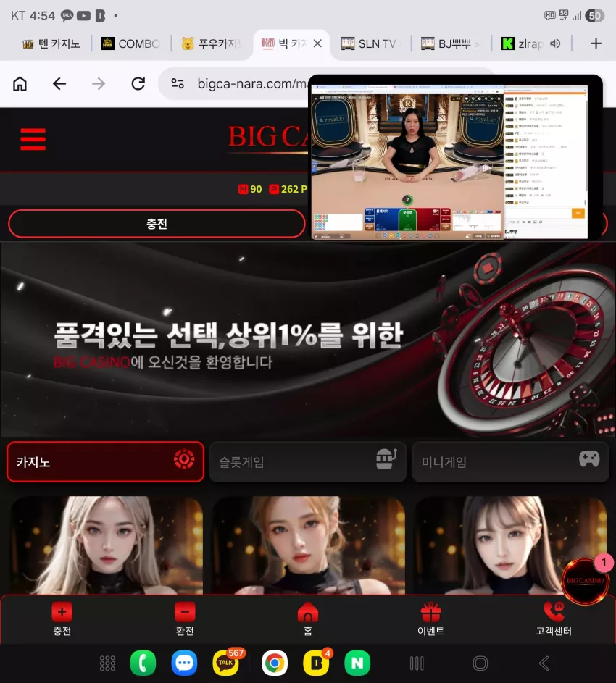The image size is (616, 683).
Task: Select the 슬롯게임 category tab
Action: coord(308,461)
